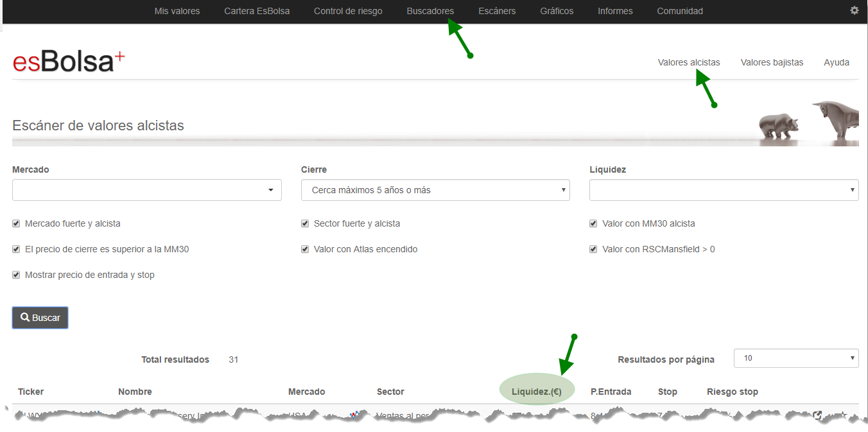Image resolution: width=868 pixels, height=432 pixels.
Task: Open Escáners menu
Action: (x=497, y=11)
